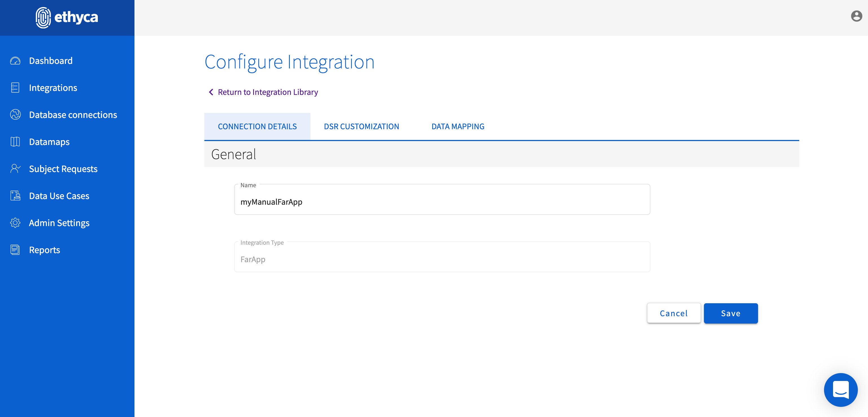Open the user account avatar menu
The width and height of the screenshot is (868, 417).
856,16
